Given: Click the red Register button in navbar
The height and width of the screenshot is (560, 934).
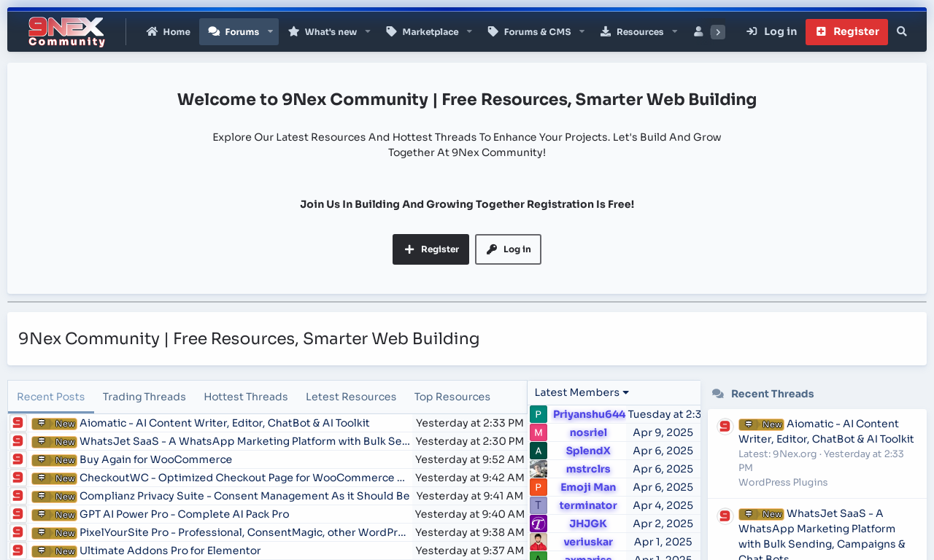Looking at the screenshot, I should [847, 31].
